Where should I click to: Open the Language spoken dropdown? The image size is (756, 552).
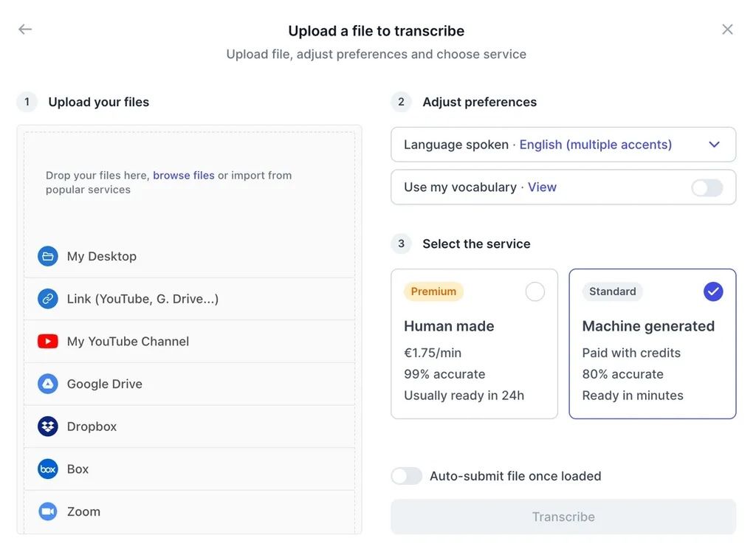coord(563,144)
